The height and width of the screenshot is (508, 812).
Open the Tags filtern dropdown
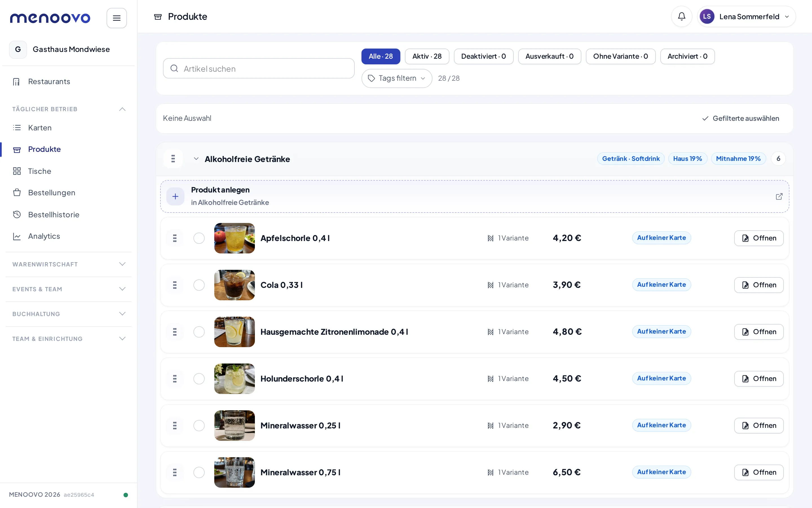[397, 78]
